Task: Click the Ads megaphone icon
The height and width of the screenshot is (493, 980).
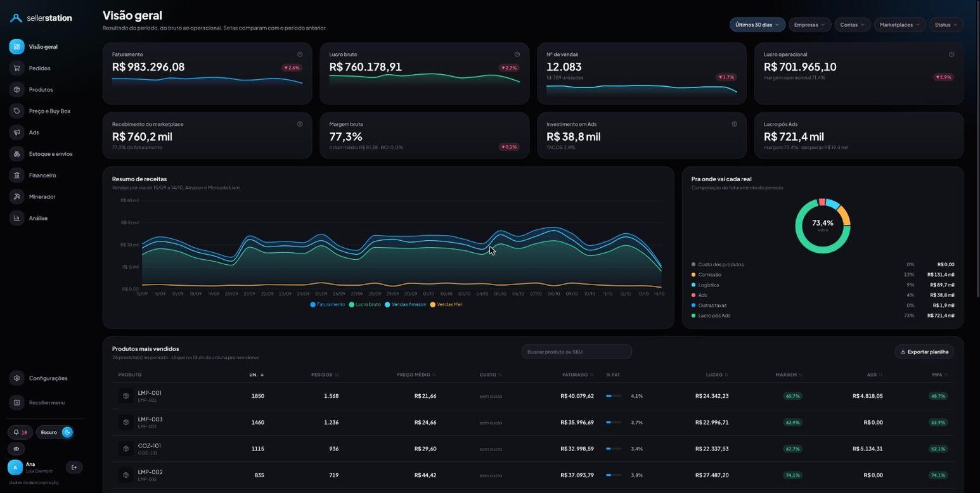Action: point(16,132)
